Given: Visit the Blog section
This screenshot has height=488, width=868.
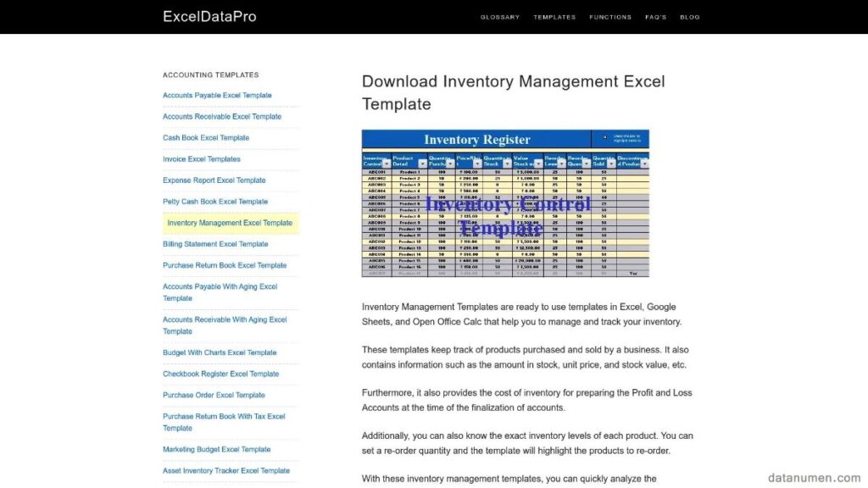Looking at the screenshot, I should [690, 17].
